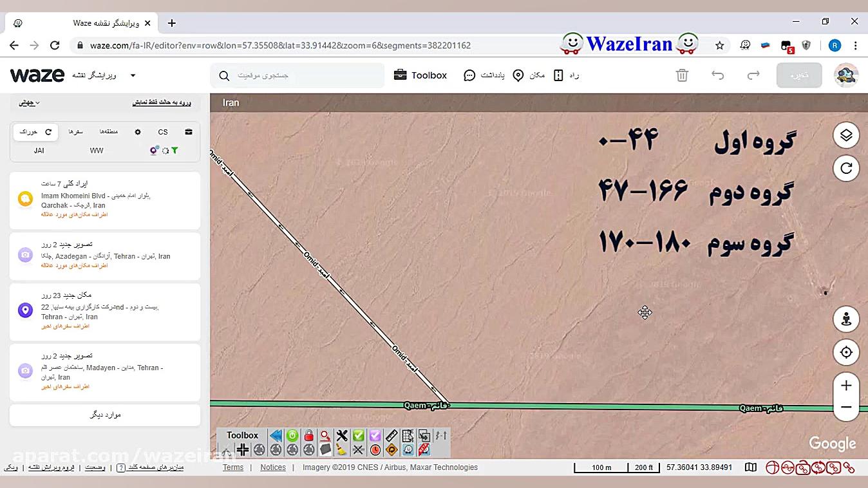Open the briefcase tab in sidebar
This screenshot has height=488, width=868.
pyautogui.click(x=189, y=132)
